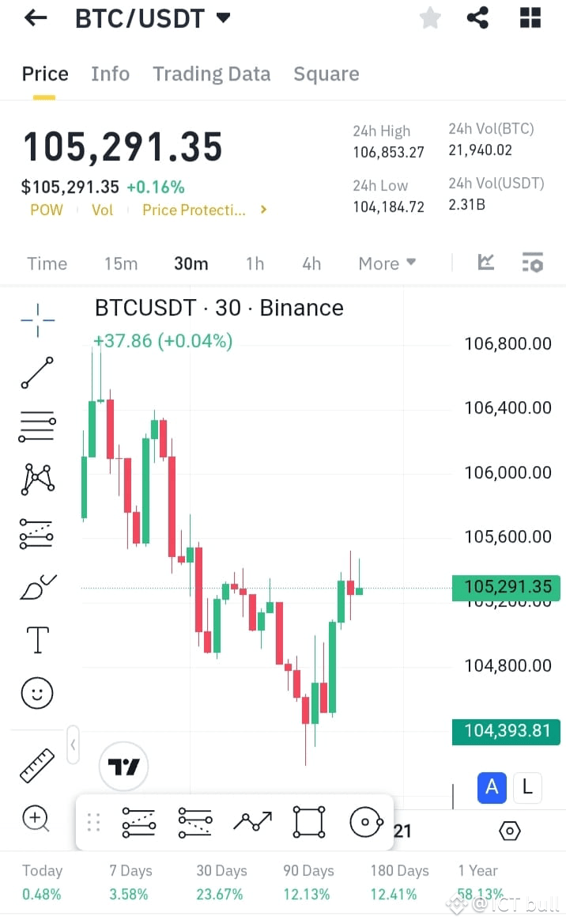Expand the More timeframes dropdown
The width and height of the screenshot is (566, 924).
[x=387, y=263]
